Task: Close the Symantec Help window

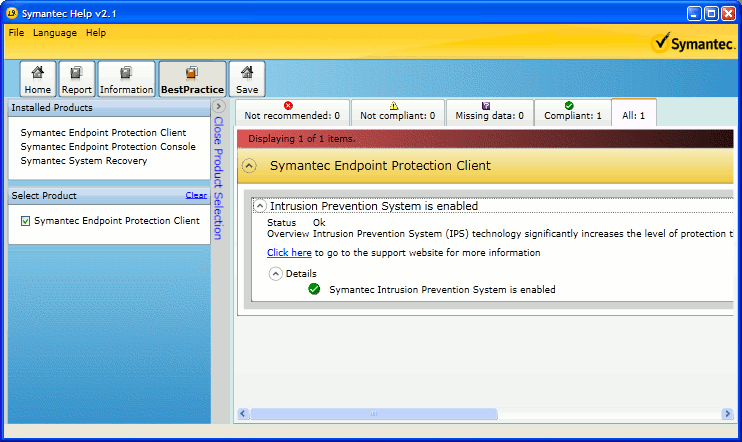Action: [728, 13]
